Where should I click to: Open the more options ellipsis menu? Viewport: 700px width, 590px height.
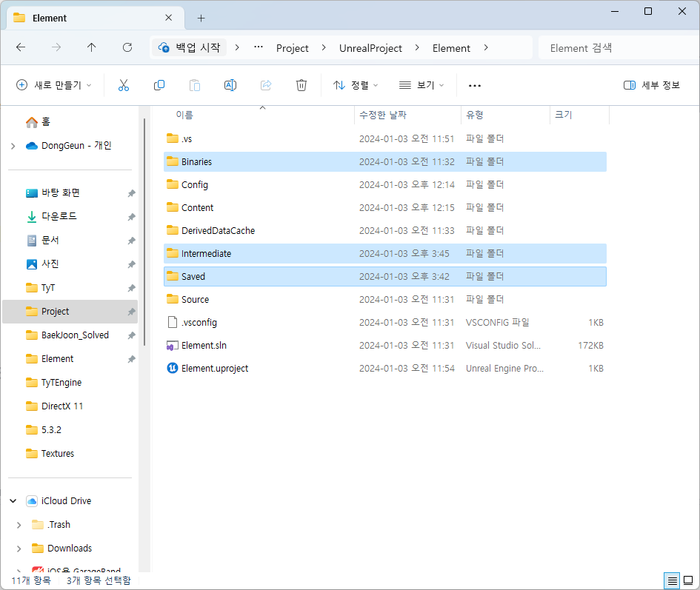475,85
